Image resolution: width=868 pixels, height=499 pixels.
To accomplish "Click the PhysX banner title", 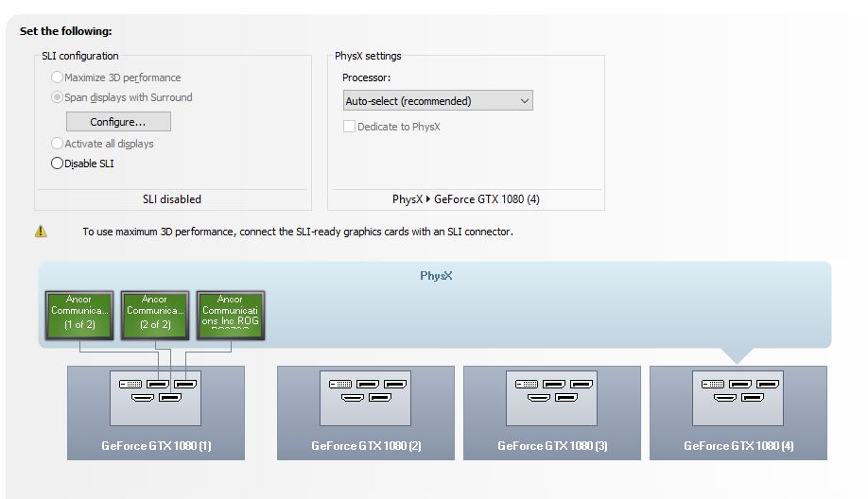I will pos(436,276).
